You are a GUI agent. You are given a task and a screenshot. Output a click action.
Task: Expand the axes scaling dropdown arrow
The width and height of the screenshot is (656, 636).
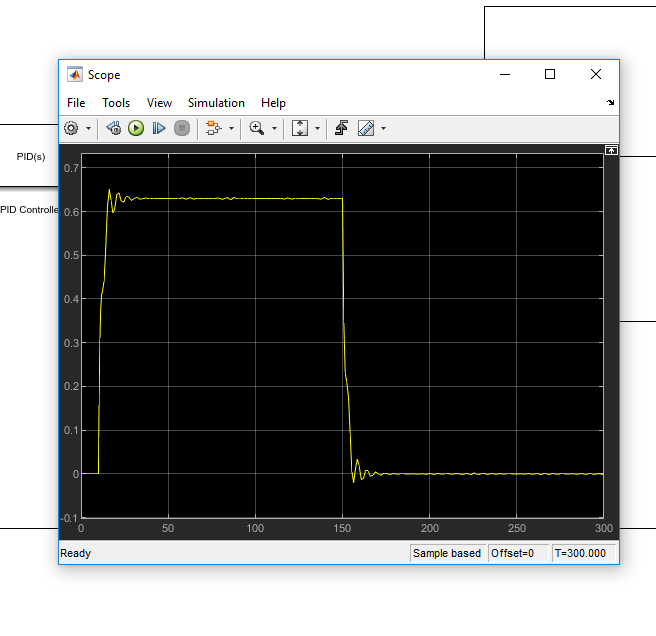[318, 128]
